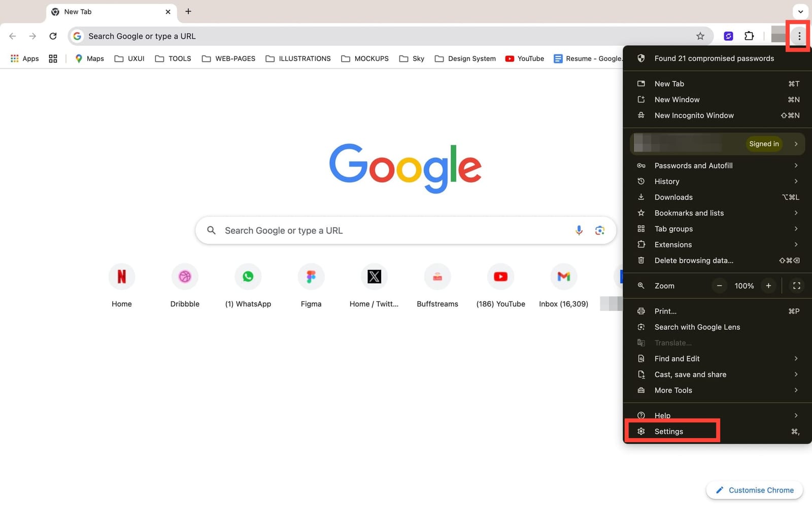Click the Maps pin icon in bookmarks bar

point(79,58)
